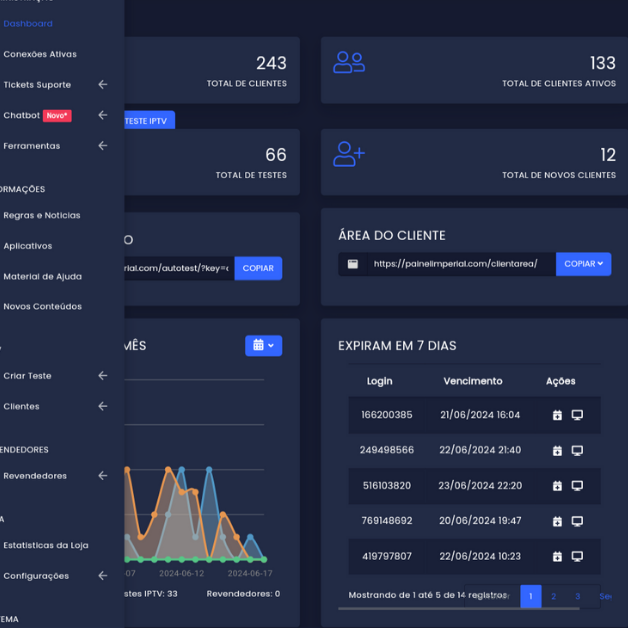Open the chart calendar date dropdown
628x628 pixels.
tap(263, 345)
